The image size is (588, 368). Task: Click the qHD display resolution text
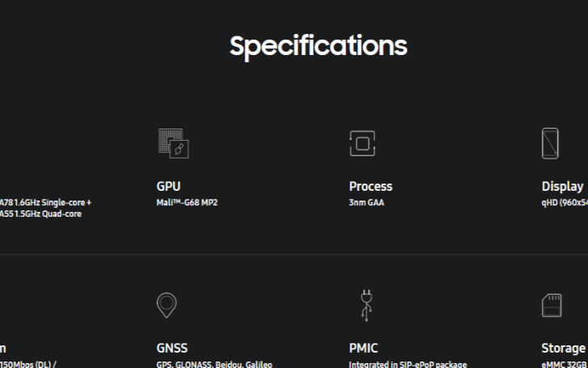coord(565,203)
